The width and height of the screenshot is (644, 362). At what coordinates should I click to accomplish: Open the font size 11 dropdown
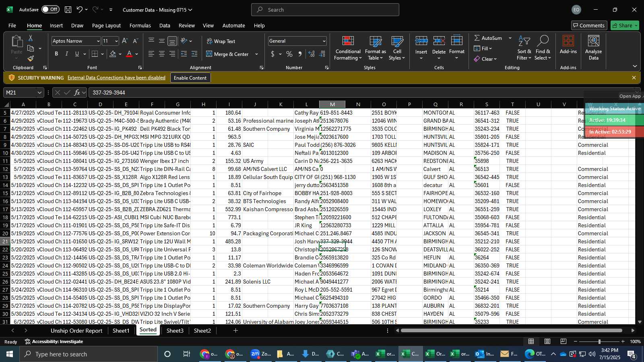pyautogui.click(x=116, y=41)
